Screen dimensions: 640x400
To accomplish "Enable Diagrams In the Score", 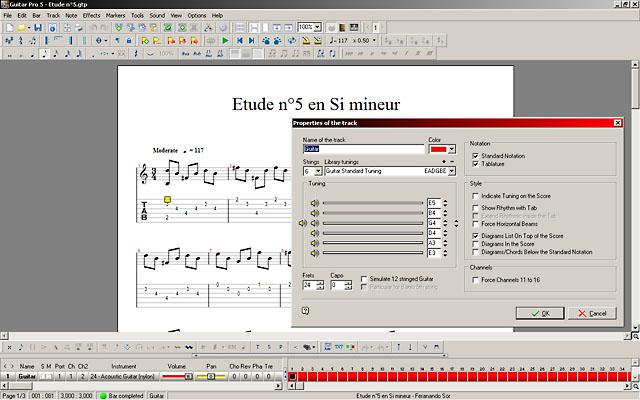I will [475, 244].
